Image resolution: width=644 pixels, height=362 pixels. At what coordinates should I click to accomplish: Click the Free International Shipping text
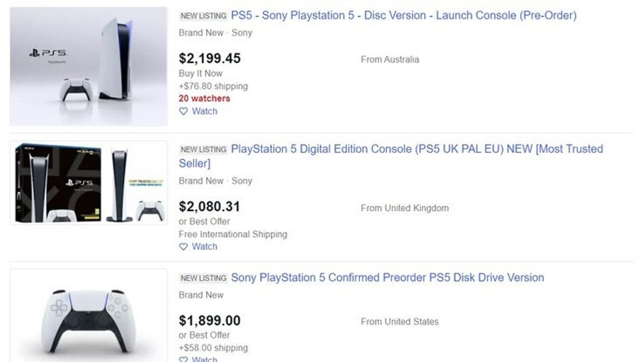233,234
